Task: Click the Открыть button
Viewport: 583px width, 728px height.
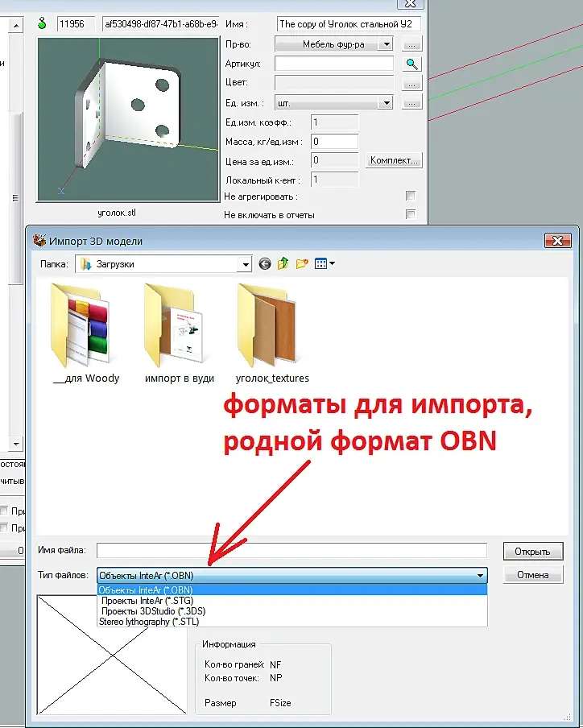Action: pyautogui.click(x=533, y=552)
